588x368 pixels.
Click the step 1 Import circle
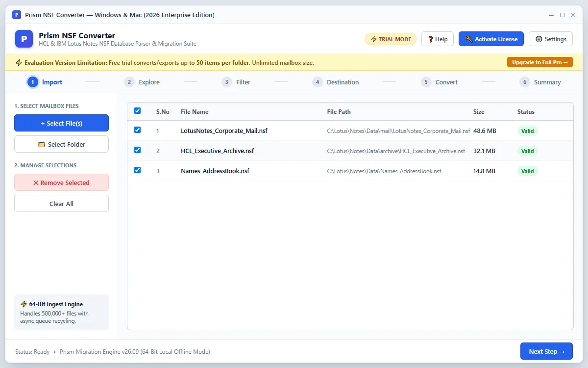pyautogui.click(x=32, y=82)
